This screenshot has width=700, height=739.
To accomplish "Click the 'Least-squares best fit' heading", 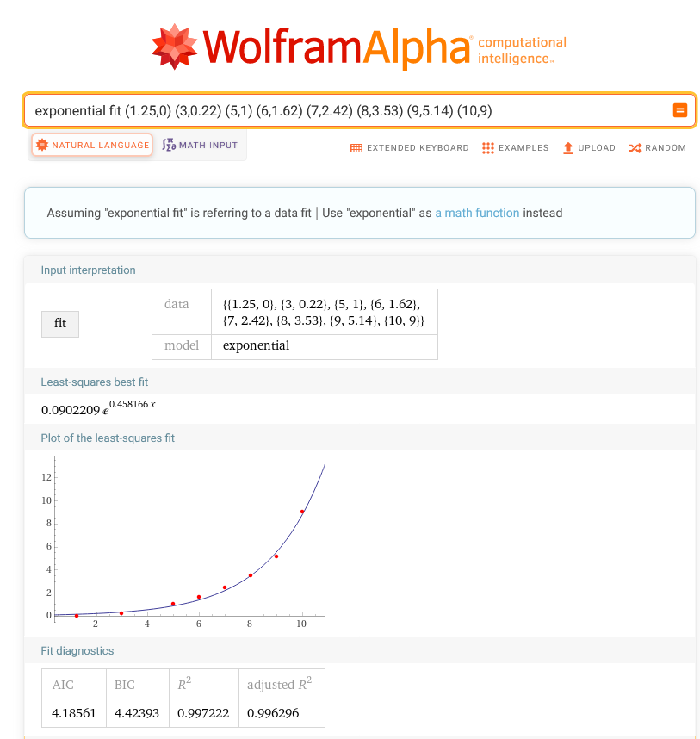I will tap(94, 382).
